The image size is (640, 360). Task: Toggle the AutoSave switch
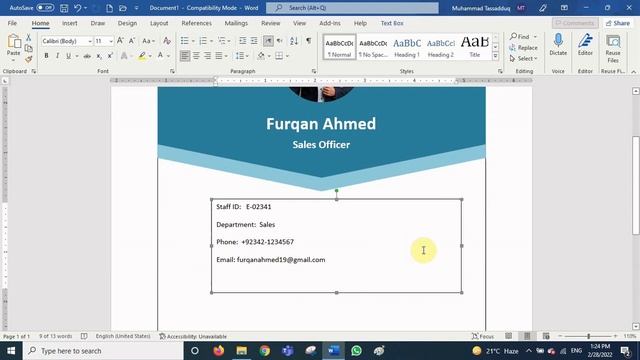coord(45,8)
